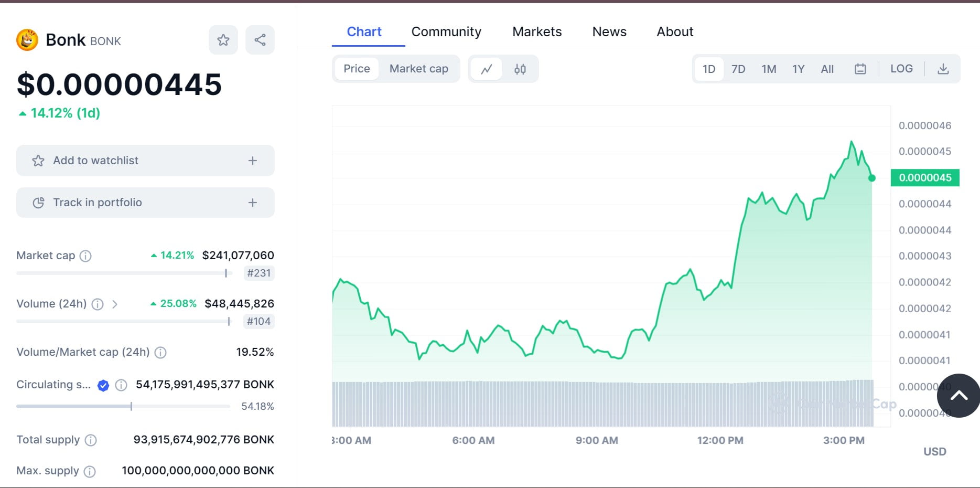
Task: Click the green end-point dot on chart
Action: [872, 178]
